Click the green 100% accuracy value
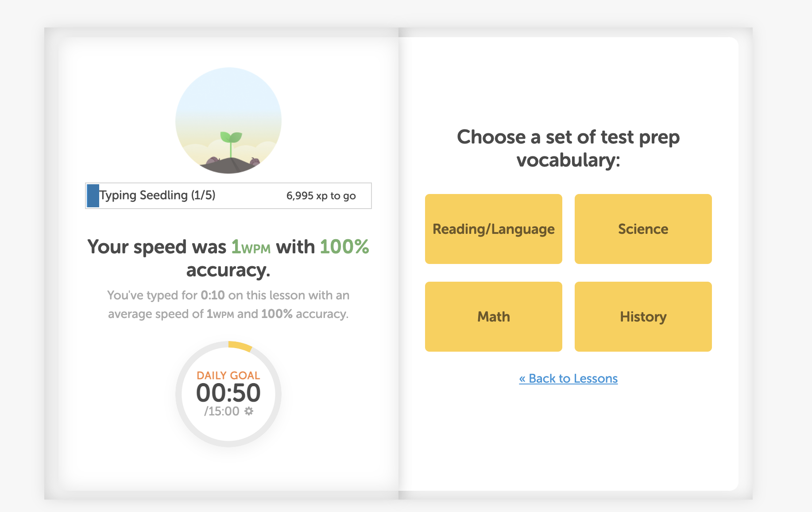Viewport: 812px width, 512px height. pyautogui.click(x=344, y=247)
